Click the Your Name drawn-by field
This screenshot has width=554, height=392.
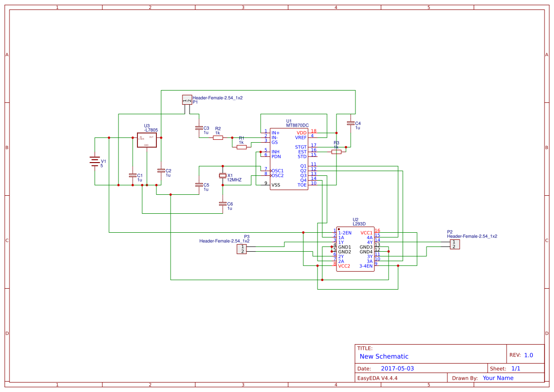point(498,378)
